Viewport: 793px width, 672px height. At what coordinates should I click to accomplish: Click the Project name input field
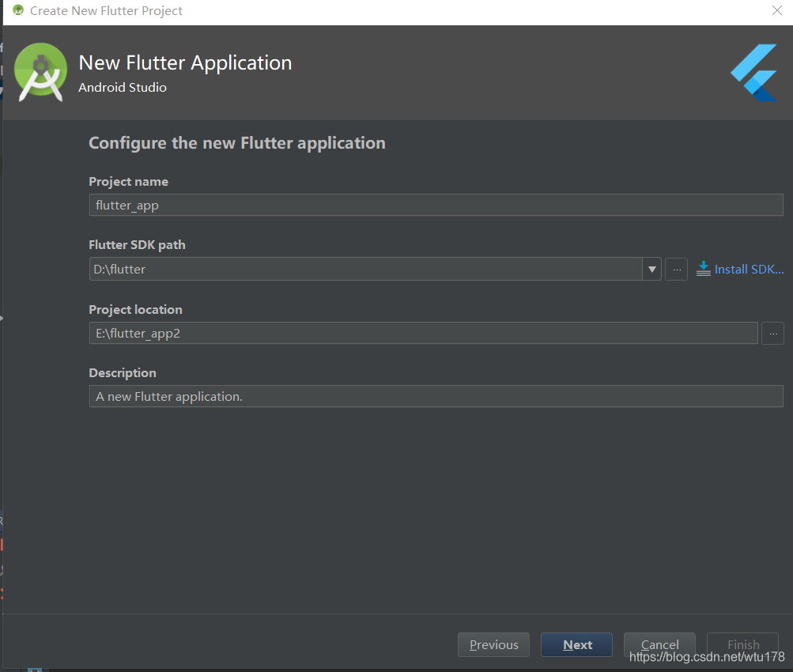pos(436,205)
